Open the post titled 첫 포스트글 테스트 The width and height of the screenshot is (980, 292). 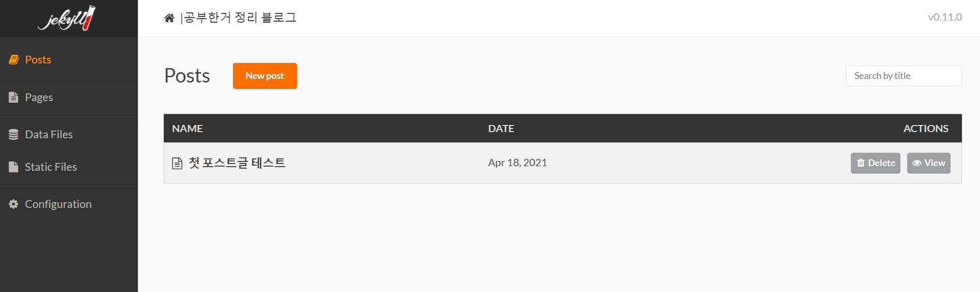click(x=237, y=163)
